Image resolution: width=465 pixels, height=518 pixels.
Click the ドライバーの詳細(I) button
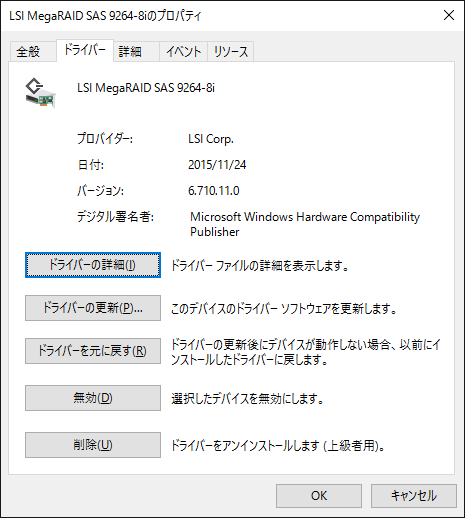coord(93,265)
